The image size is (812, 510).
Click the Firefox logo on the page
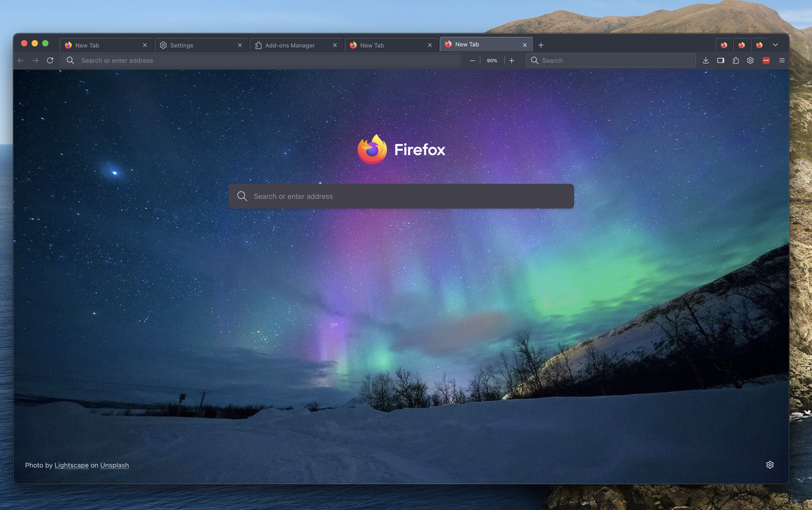click(x=401, y=149)
